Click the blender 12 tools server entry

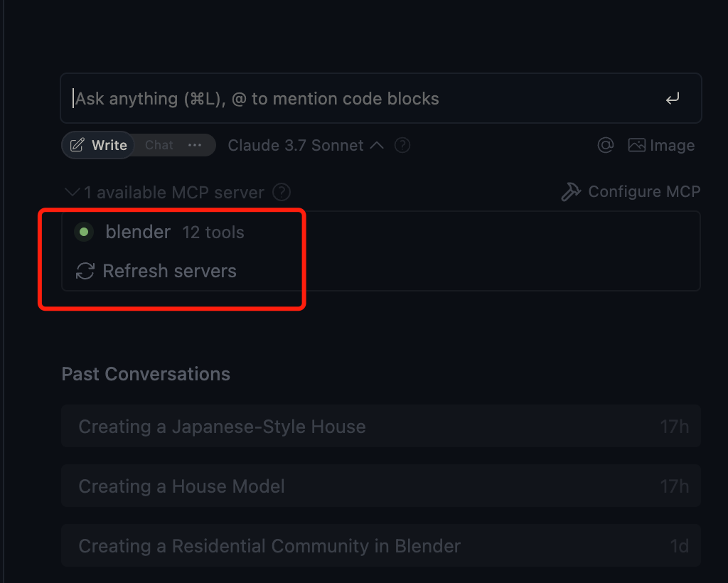(159, 232)
